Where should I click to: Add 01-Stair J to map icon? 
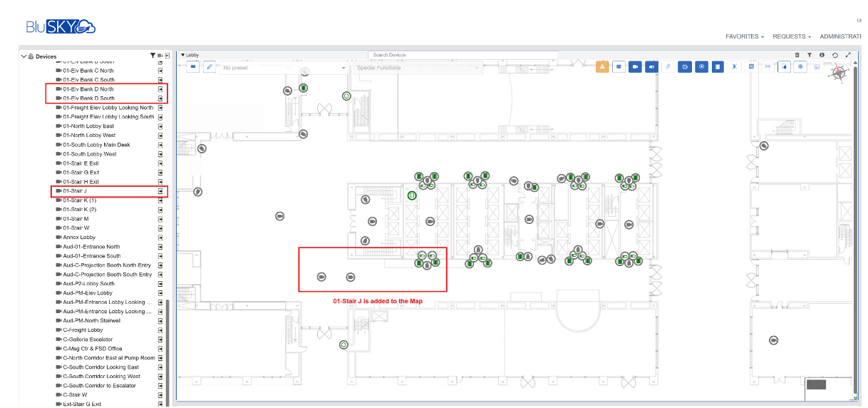point(160,191)
